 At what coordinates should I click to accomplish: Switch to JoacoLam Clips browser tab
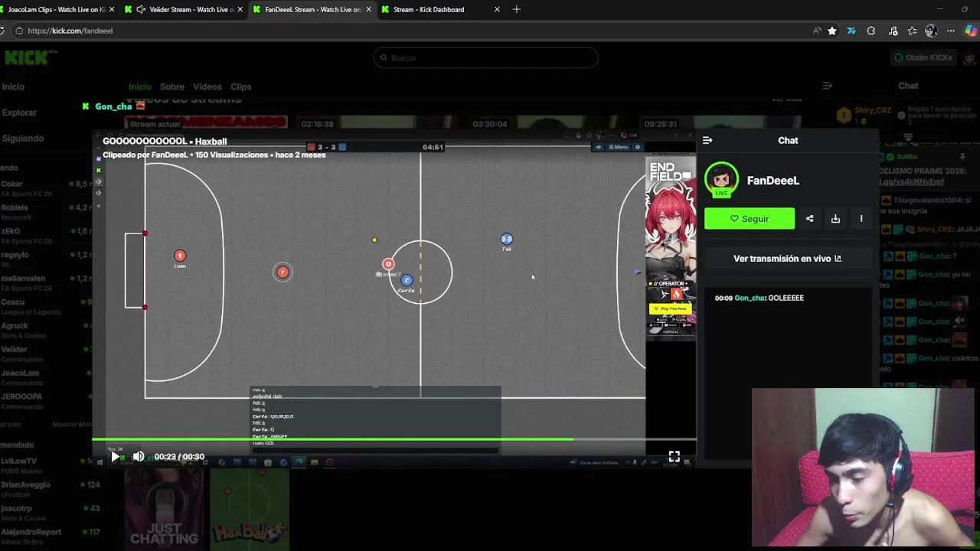pyautogui.click(x=57, y=9)
